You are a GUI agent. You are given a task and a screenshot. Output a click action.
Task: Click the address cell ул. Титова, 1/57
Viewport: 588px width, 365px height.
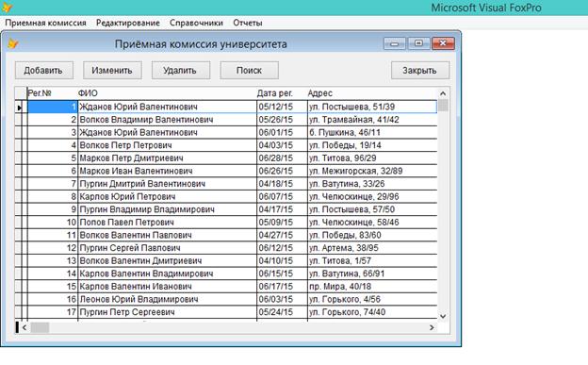point(372,260)
